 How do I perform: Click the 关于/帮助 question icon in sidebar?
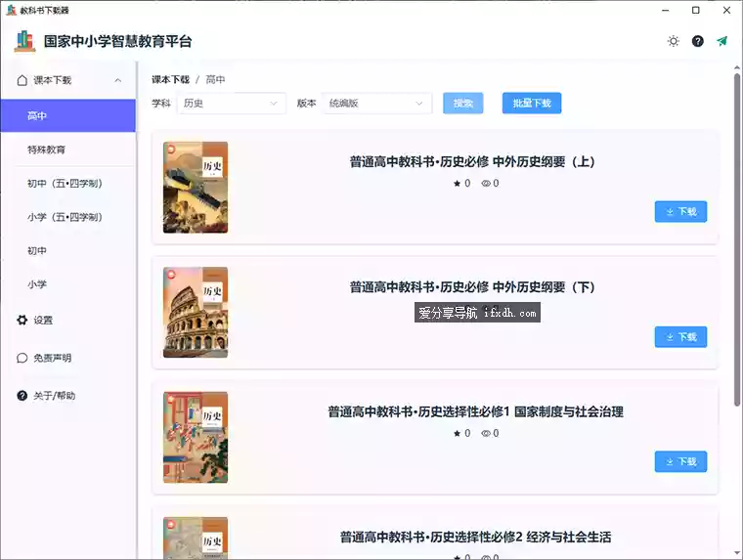(22, 396)
